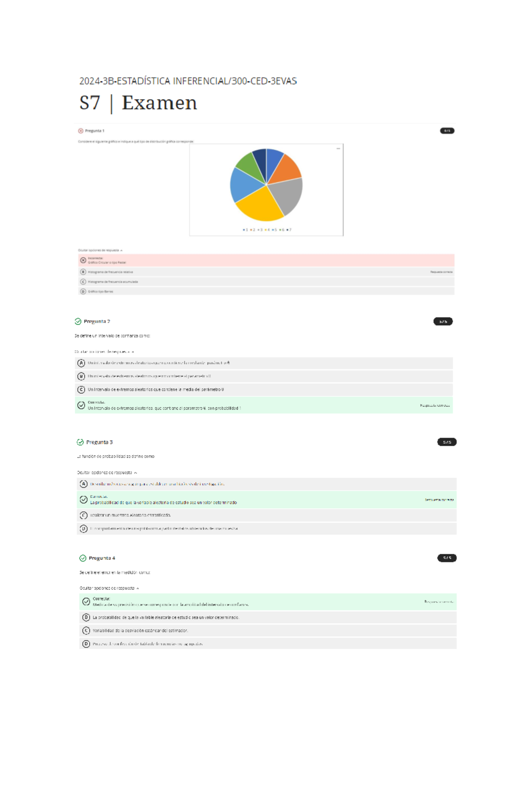Open the three-dot menu on the pie chart
The height and width of the screenshot is (812, 531).
[339, 149]
